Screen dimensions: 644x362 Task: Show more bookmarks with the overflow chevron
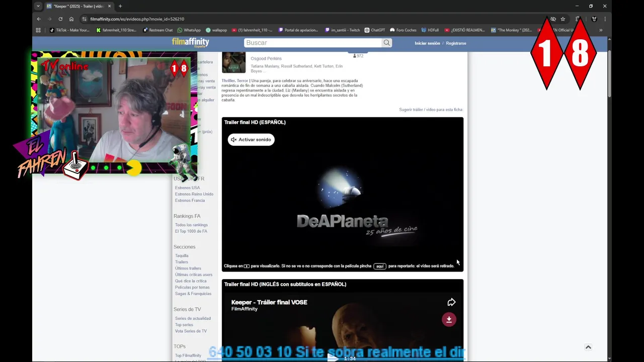tap(601, 30)
